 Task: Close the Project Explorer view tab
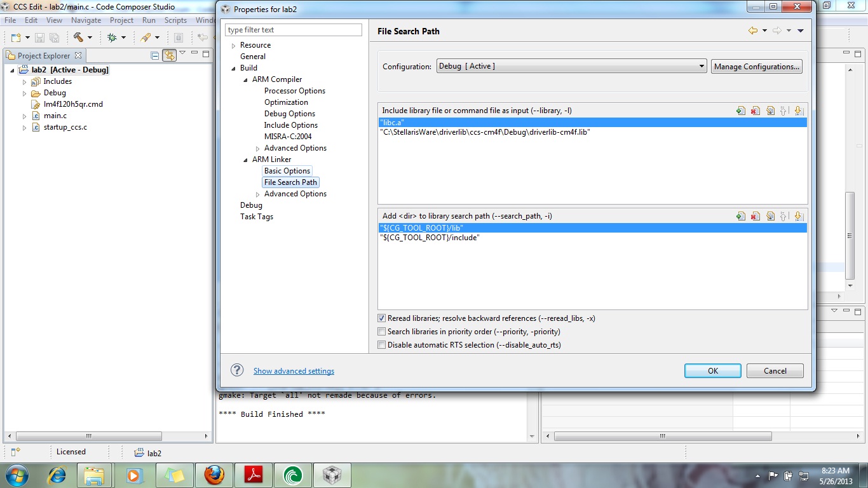(78, 55)
